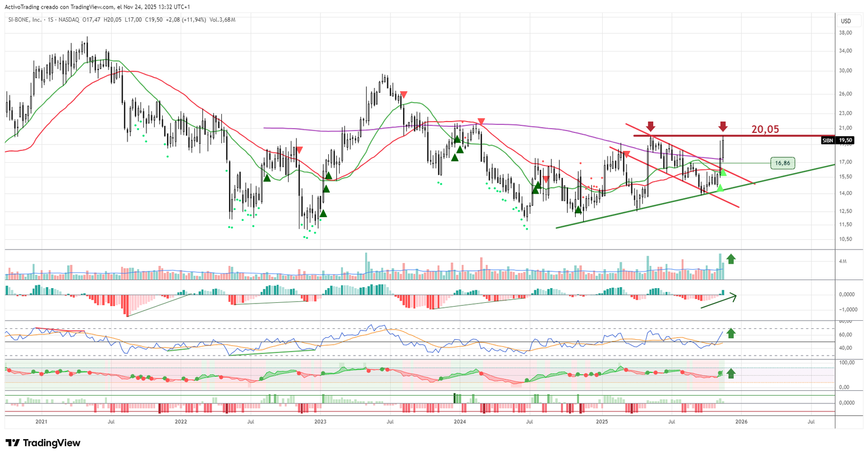Click the SIBN 19,50 last-price label
This screenshot has height=457, width=868.
[x=838, y=140]
